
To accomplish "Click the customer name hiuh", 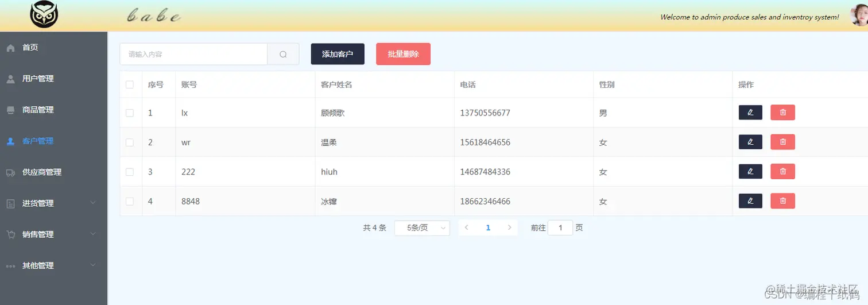I will (x=330, y=172).
